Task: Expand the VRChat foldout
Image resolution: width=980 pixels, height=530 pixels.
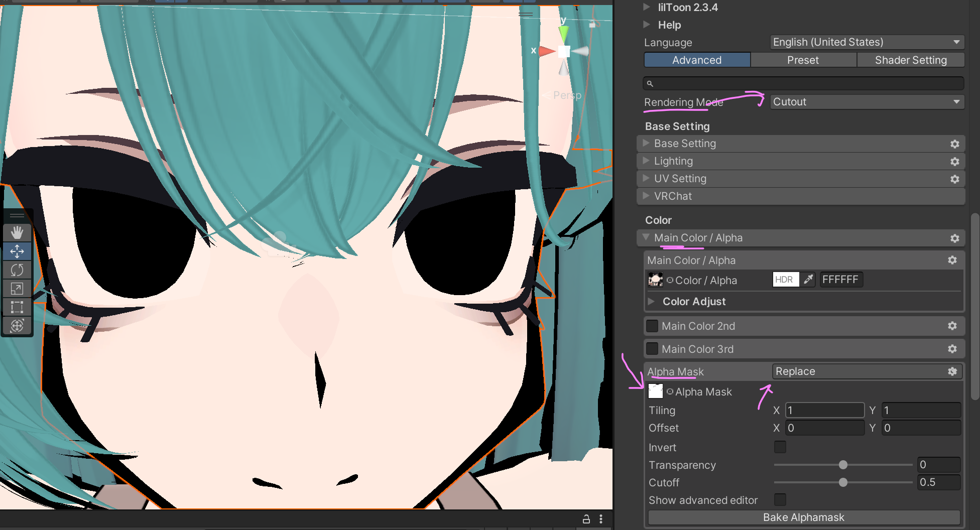Action: pyautogui.click(x=646, y=196)
